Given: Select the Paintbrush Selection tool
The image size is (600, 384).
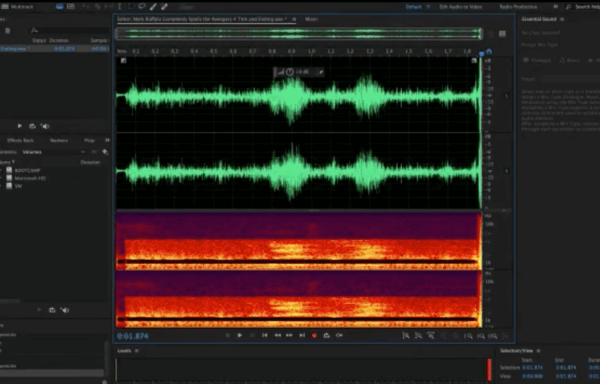Looking at the screenshot, I should pos(153,7).
